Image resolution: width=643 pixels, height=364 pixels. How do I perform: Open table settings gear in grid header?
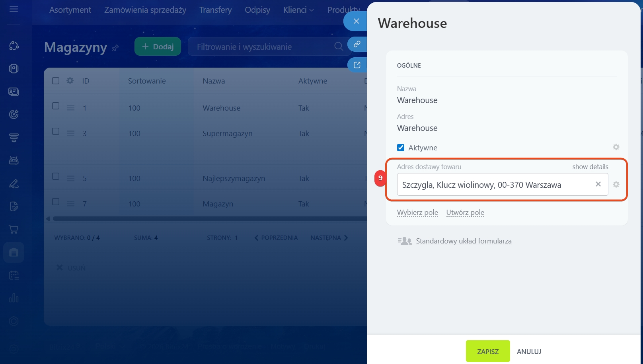(x=70, y=81)
